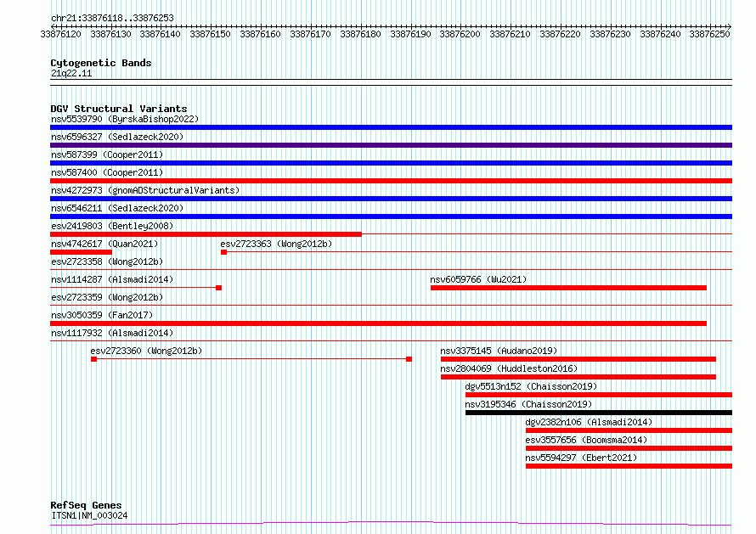Click ruler position 33876230
This screenshot has height=534, width=756.
pyautogui.click(x=610, y=34)
